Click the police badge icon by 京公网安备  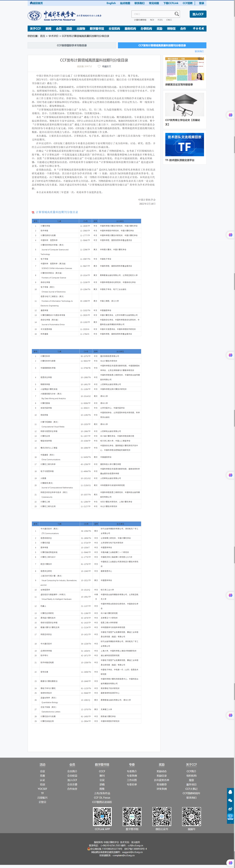(x=89, y=849)
